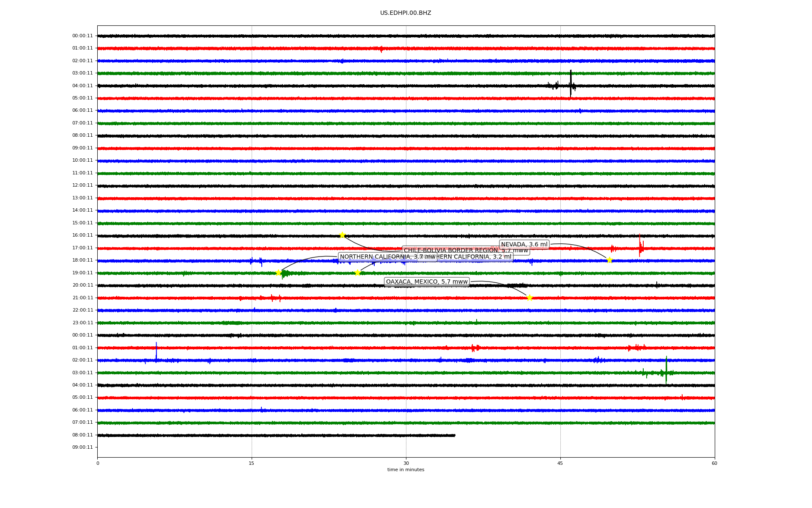Click the 30 tick on time axis

406,463
